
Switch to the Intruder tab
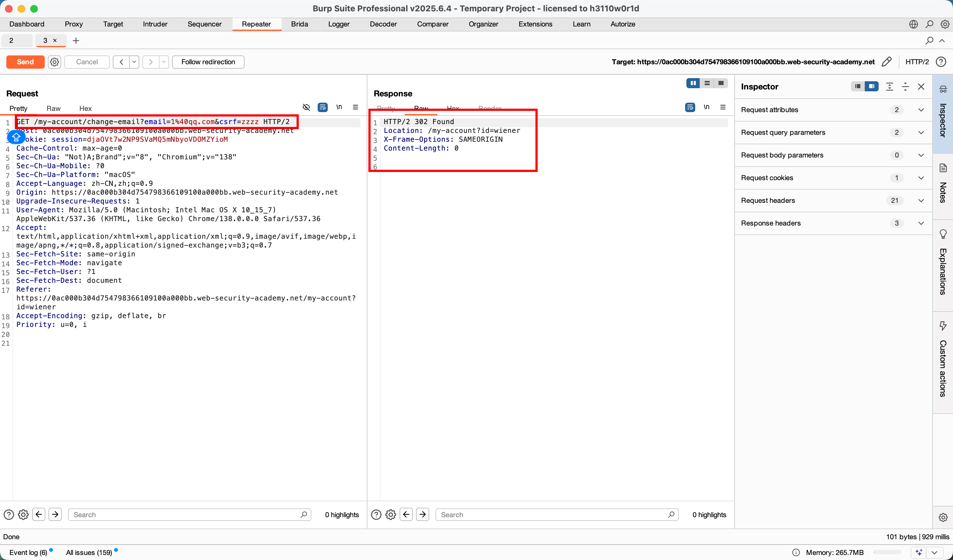click(155, 24)
